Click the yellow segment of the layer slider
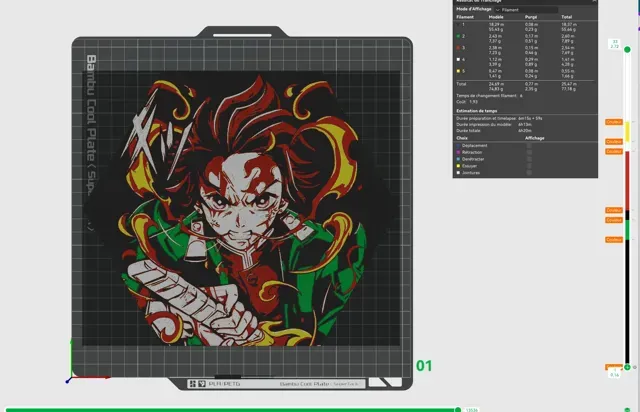This screenshot has width=640, height=412. [627, 131]
